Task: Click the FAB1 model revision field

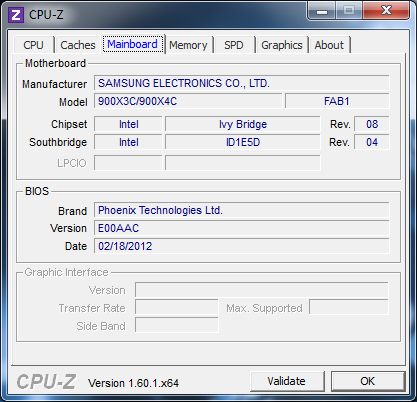Action: [337, 101]
